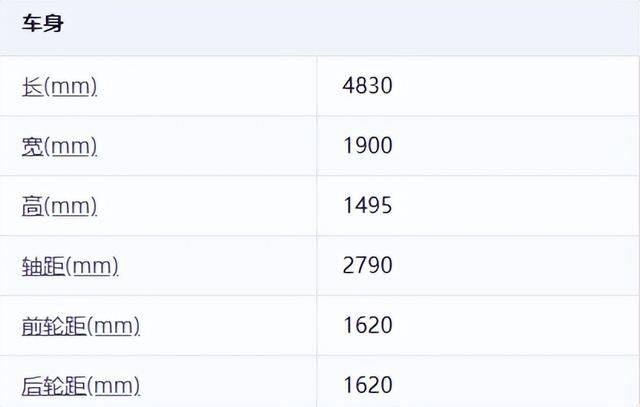Click the 1620 value beside 前轮距
Viewport: 640px width, 407px height.
pyautogui.click(x=367, y=326)
